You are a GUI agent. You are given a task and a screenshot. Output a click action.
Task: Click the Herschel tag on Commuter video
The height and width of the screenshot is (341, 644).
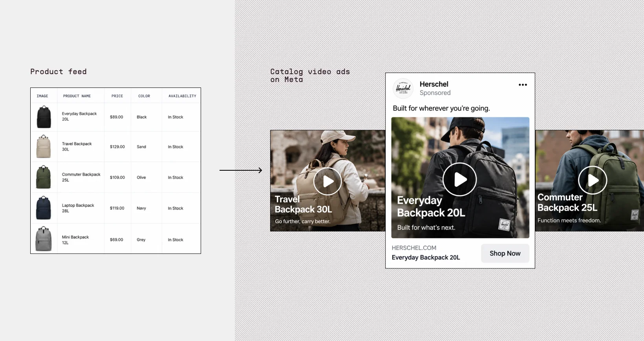coord(635,215)
